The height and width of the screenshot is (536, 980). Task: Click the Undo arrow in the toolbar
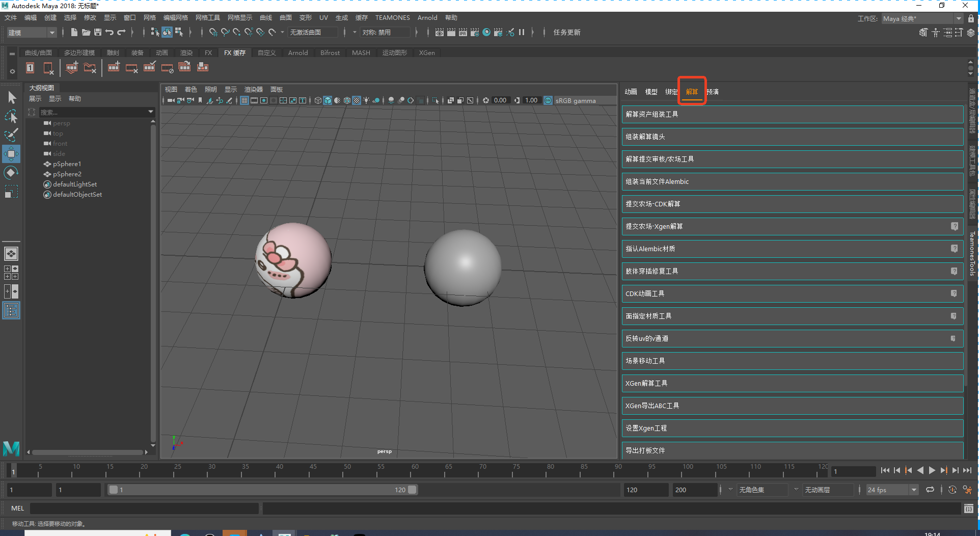click(x=110, y=32)
